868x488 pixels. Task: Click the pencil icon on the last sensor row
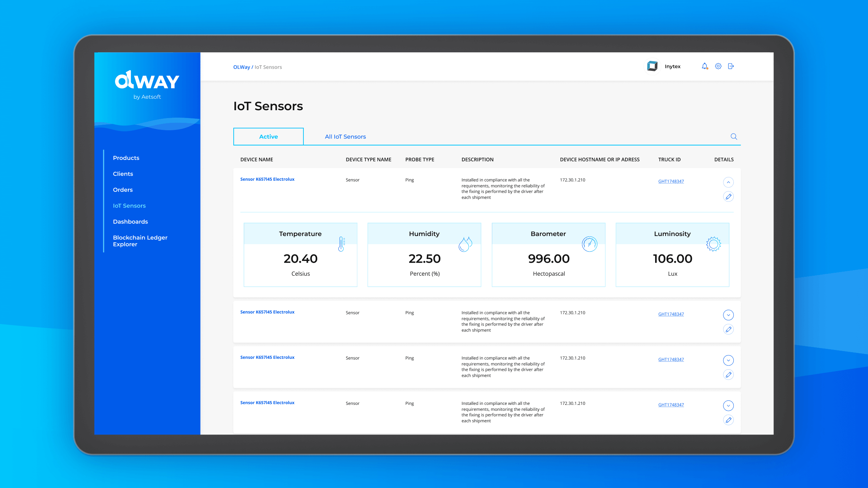[728, 420]
